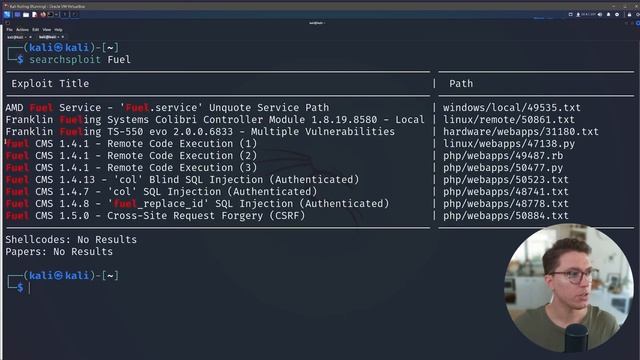Click the Fuel CMS 1.5.0 CSRF row

pyautogui.click(x=155, y=216)
